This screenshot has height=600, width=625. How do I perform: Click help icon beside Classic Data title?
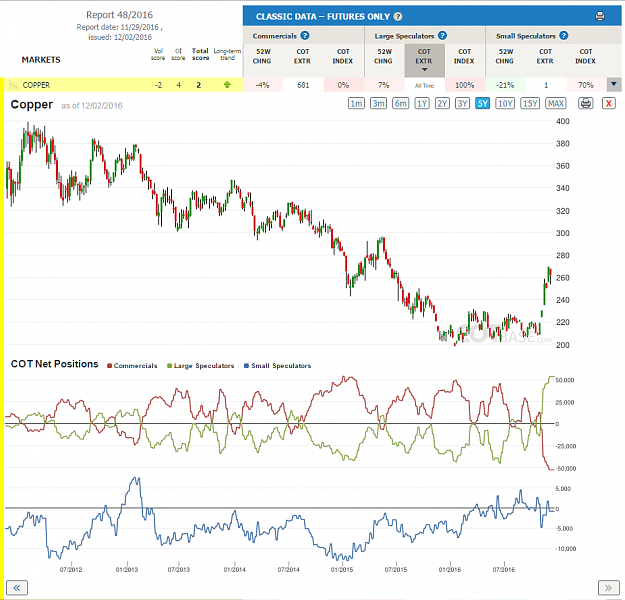398,16
